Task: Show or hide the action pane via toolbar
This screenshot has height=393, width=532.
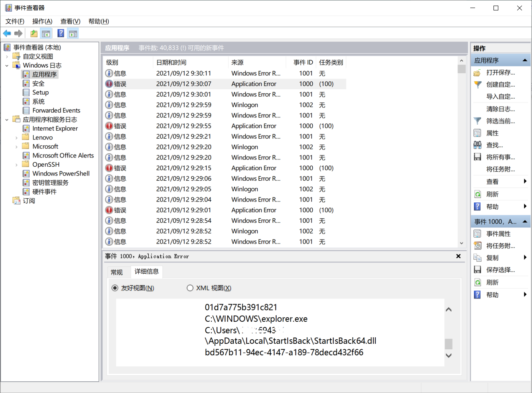Action: coord(73,33)
